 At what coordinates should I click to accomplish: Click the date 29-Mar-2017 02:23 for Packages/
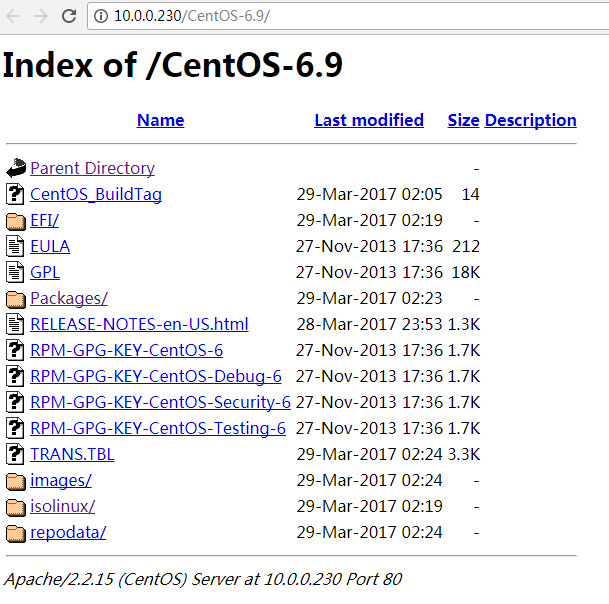coord(369,298)
